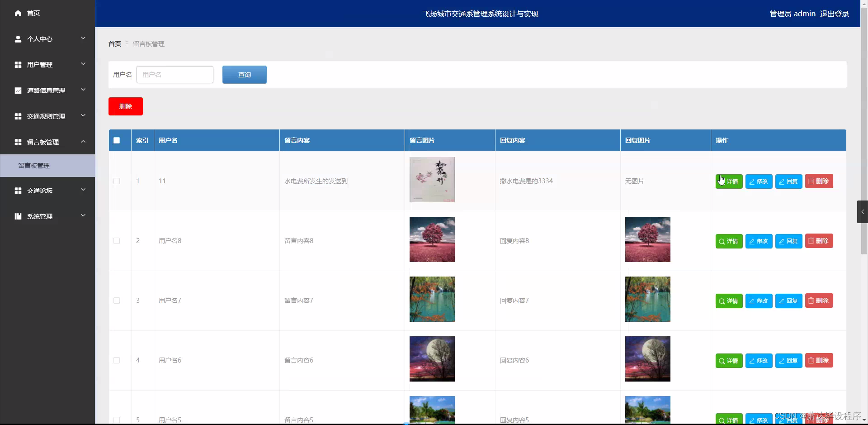868x425 pixels.
Task: Click the blue 查询 search button
Action: (x=245, y=75)
